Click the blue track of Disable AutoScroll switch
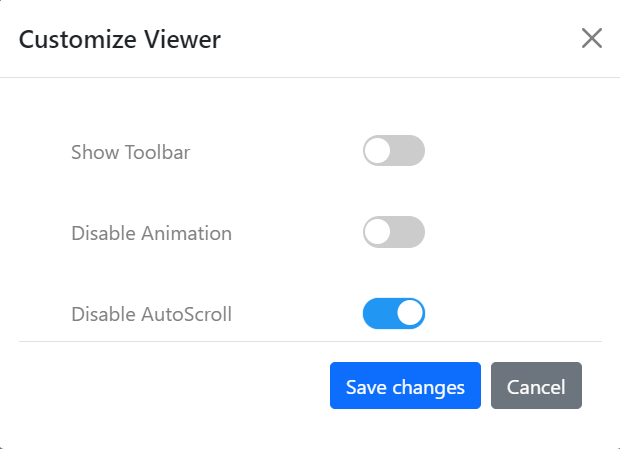 pyautogui.click(x=377, y=314)
